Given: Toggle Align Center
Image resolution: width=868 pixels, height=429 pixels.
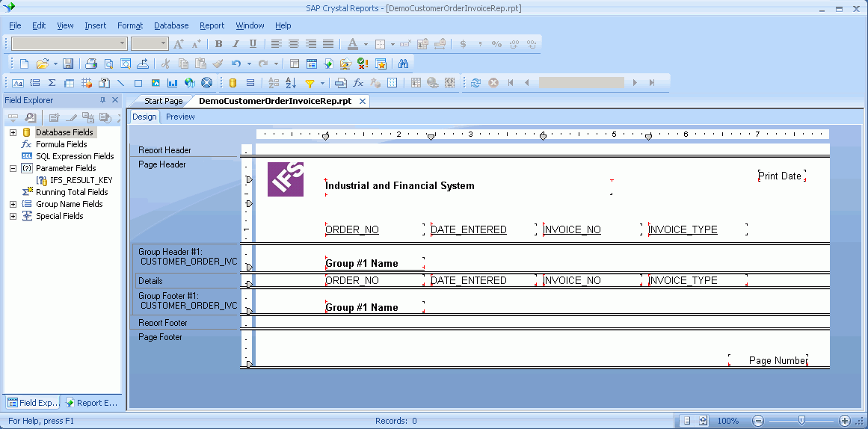Looking at the screenshot, I should [x=293, y=44].
